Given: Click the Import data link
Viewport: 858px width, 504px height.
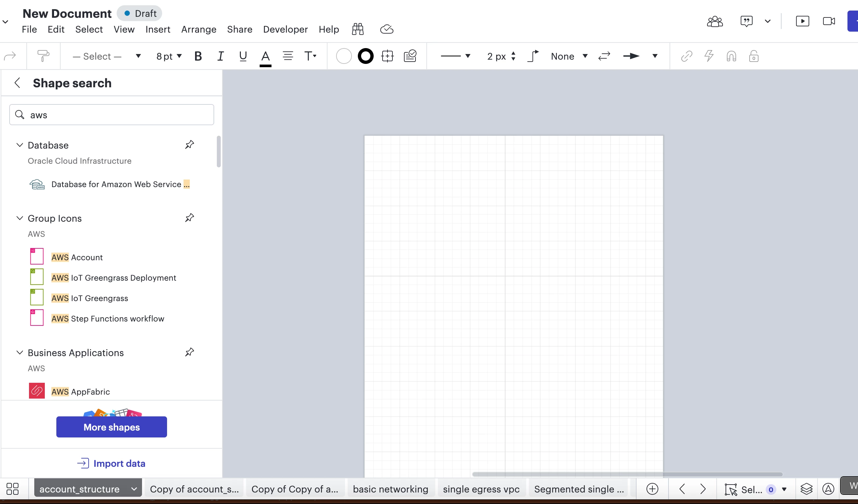Looking at the screenshot, I should (111, 463).
